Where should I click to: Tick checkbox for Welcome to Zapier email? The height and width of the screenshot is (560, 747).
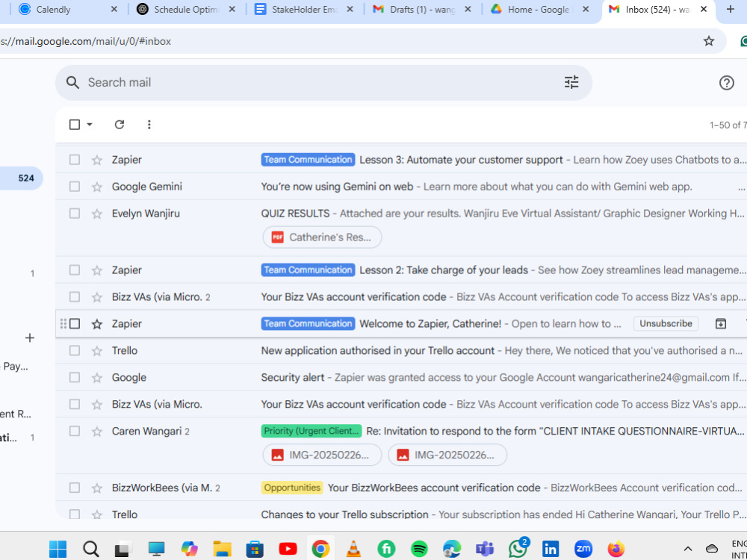[x=74, y=324]
